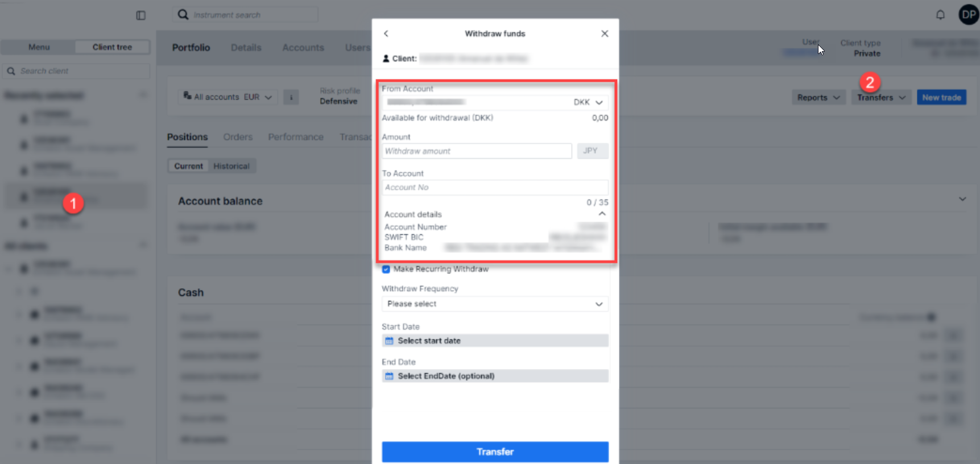This screenshot has height=464, width=980.
Task: Close the Withdraw funds dialog
Action: (605, 34)
